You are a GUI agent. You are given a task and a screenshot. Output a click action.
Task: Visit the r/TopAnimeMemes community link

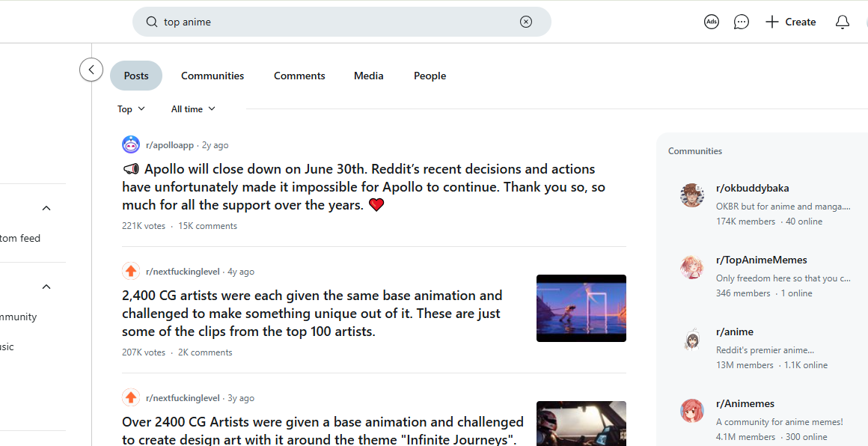tap(762, 260)
